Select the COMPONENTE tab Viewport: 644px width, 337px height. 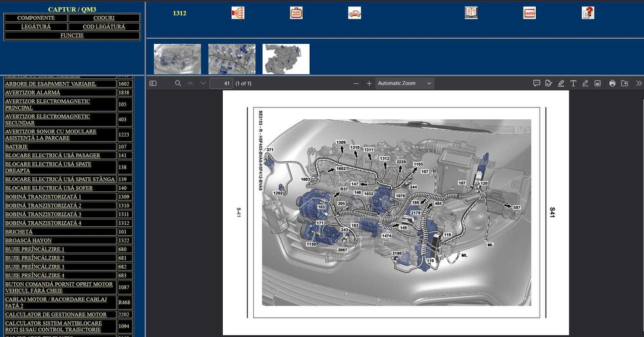point(35,18)
